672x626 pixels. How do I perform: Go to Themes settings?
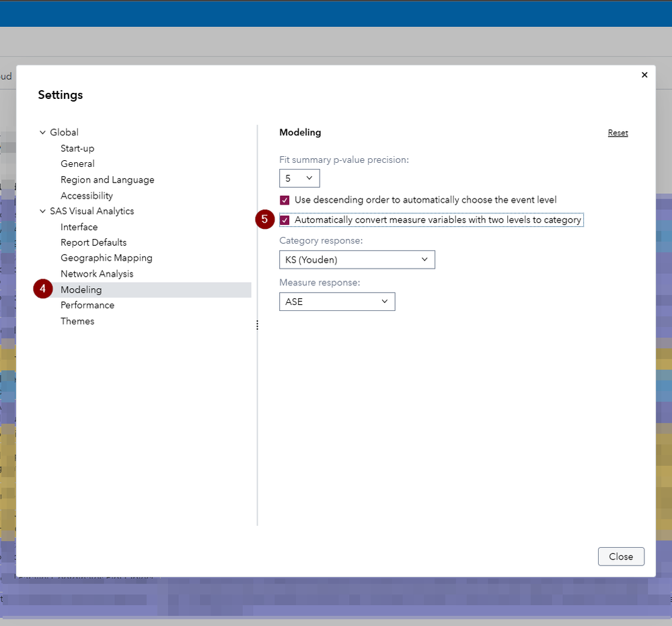[x=77, y=320]
